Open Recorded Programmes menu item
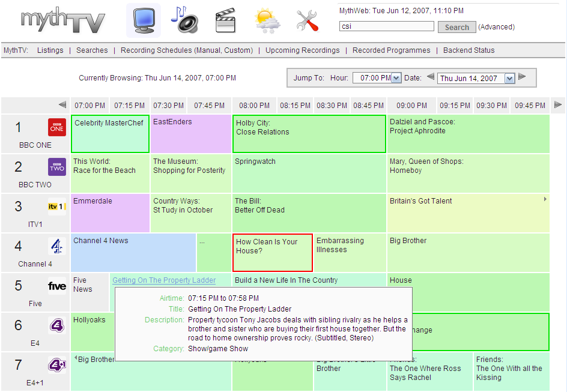This screenshot has width=567, height=392. 391,50
